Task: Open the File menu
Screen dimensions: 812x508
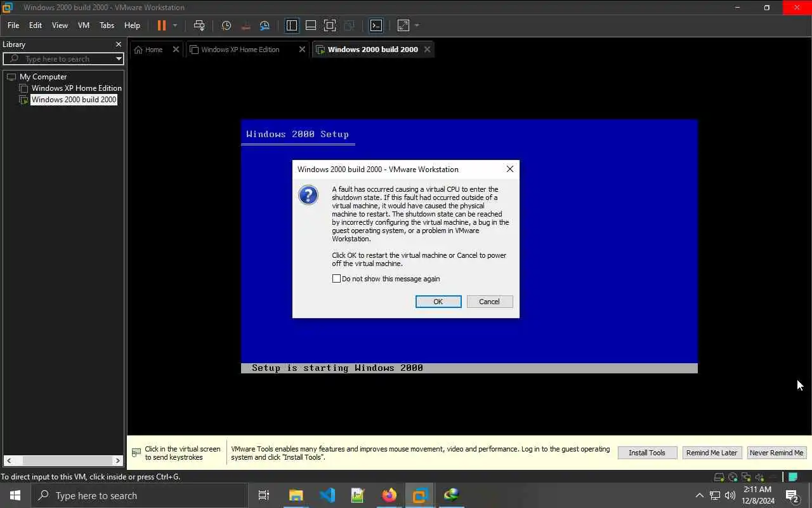Action: coord(13,25)
